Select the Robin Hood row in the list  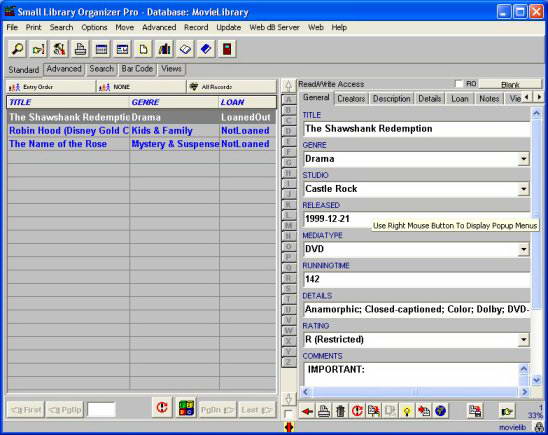[x=141, y=130]
